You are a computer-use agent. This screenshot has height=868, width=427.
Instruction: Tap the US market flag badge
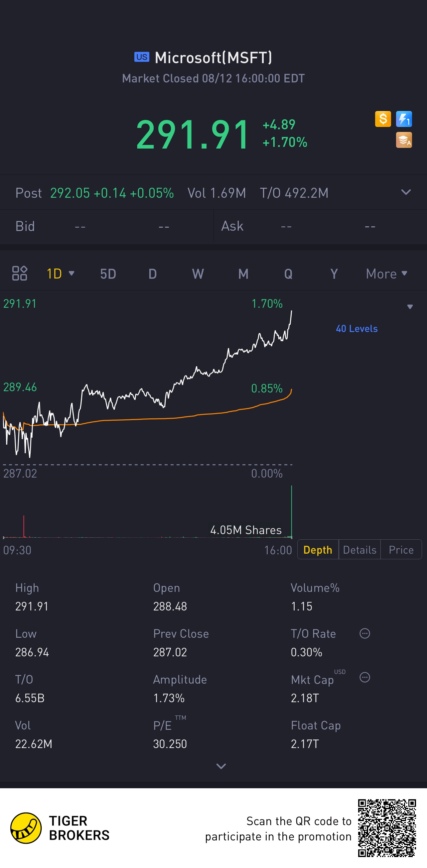[x=142, y=57]
